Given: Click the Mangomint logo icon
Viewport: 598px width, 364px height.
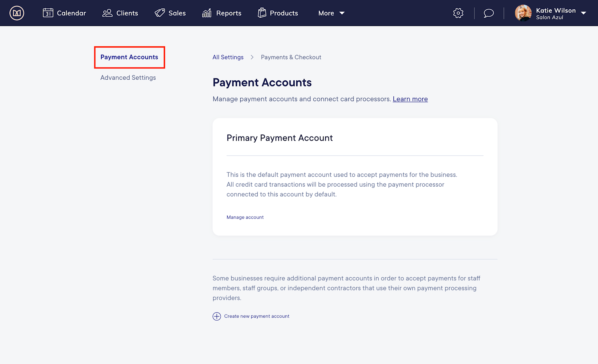Looking at the screenshot, I should click(x=16, y=13).
